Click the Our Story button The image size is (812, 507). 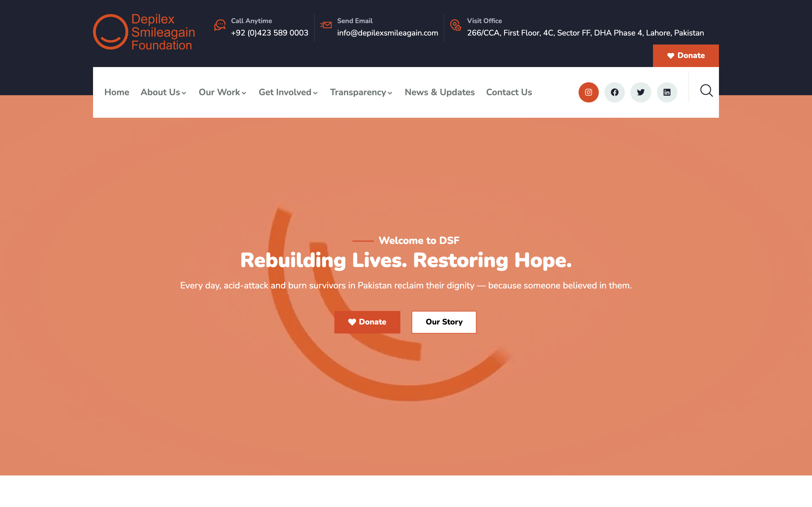444,322
